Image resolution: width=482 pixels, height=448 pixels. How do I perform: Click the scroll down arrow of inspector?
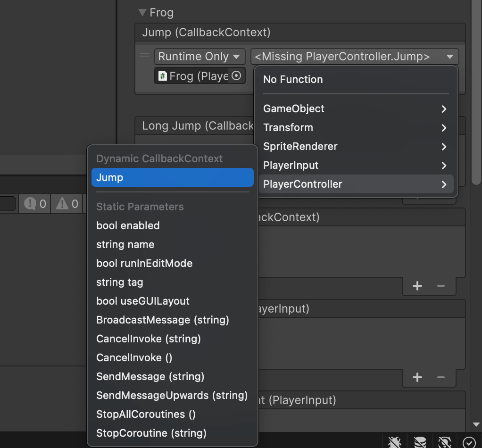pyautogui.click(x=476, y=424)
